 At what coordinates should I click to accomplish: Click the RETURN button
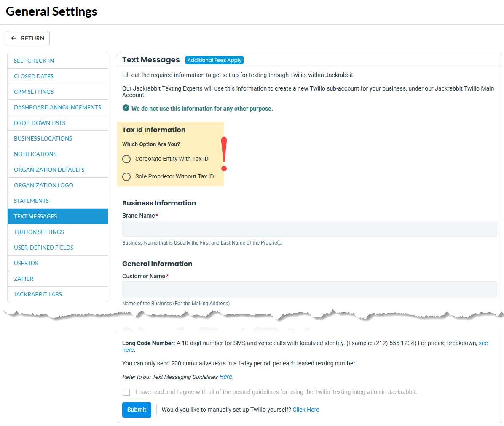pos(27,38)
